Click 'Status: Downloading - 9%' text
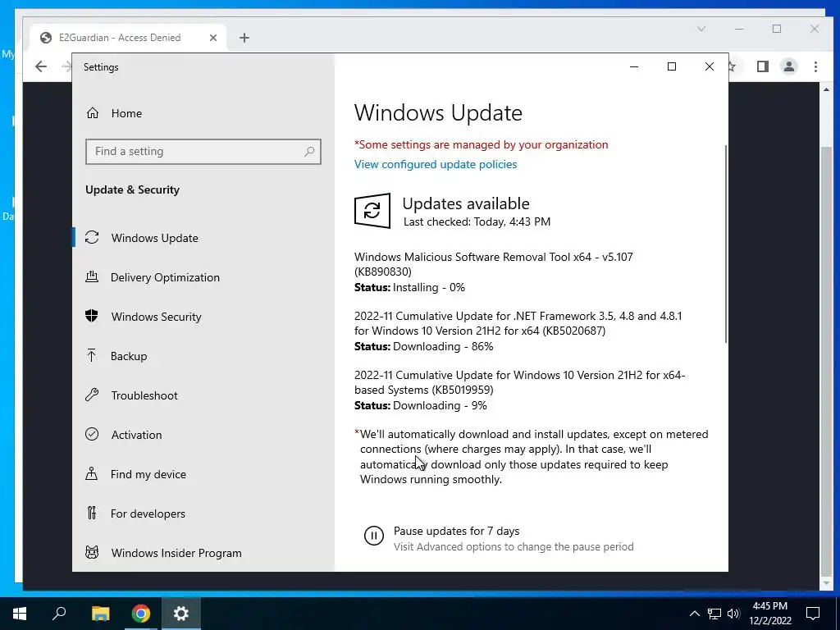The width and height of the screenshot is (840, 630). (421, 405)
